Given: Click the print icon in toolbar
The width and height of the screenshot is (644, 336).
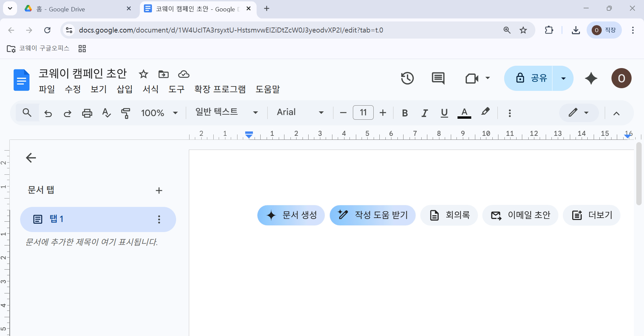Looking at the screenshot, I should [87, 113].
